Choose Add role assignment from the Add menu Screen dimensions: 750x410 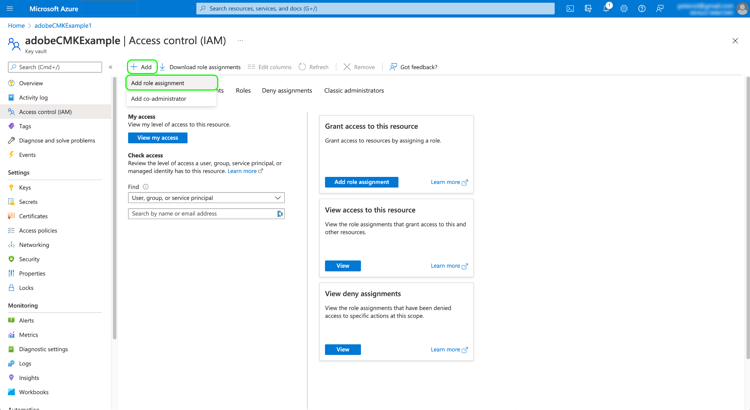tap(171, 83)
